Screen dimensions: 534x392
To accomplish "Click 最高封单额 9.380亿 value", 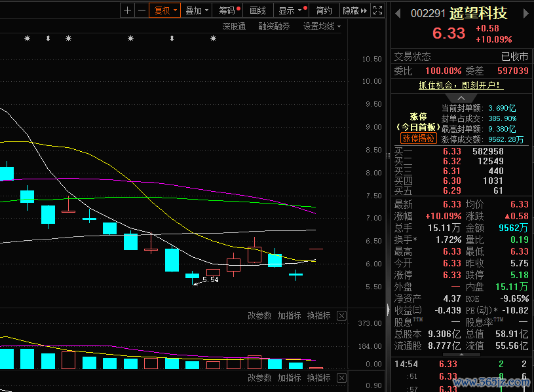I will tap(502, 129).
